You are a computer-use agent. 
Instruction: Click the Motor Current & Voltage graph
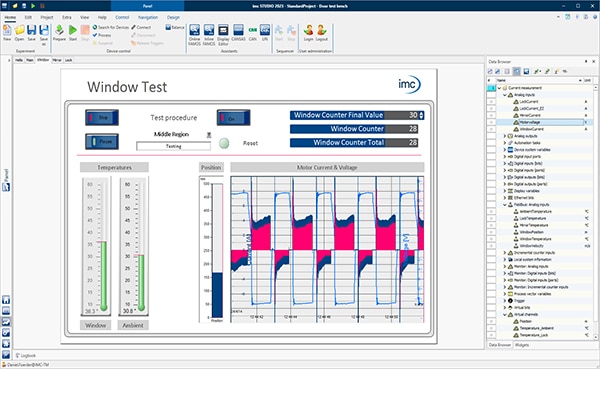point(327,249)
